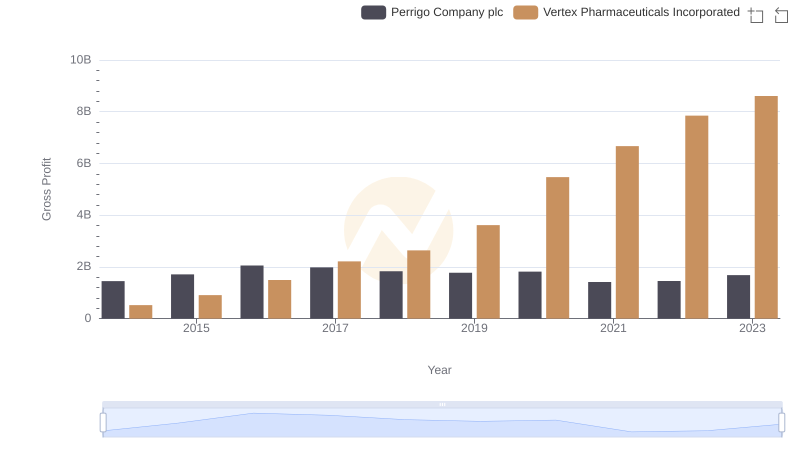The image size is (800, 461).
Task: Select the Perrigo bar for 2016
Action: click(x=252, y=291)
